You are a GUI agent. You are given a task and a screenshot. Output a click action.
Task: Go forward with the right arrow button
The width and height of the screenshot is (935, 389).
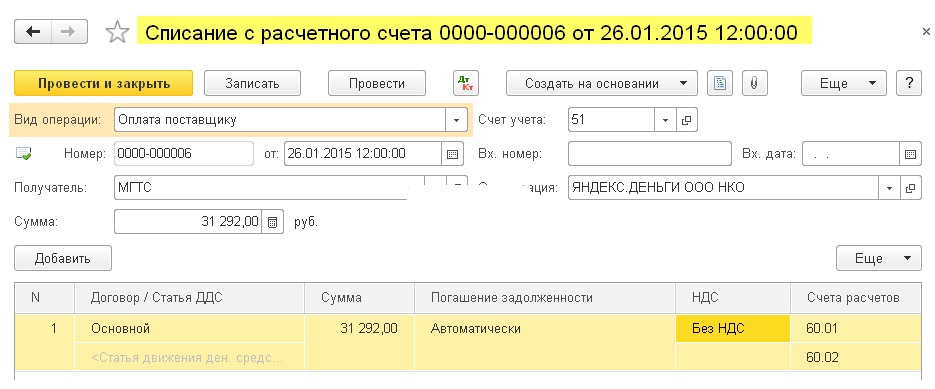tap(69, 32)
